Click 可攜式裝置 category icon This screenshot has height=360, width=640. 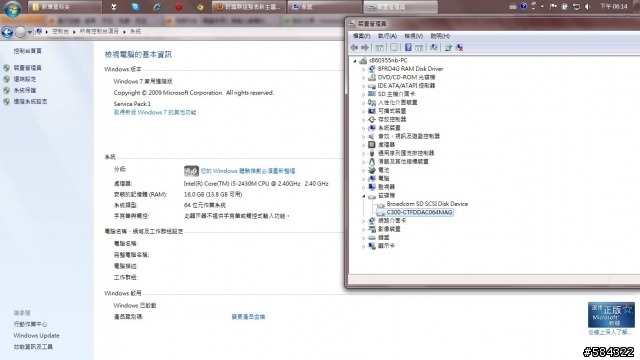[x=371, y=111]
